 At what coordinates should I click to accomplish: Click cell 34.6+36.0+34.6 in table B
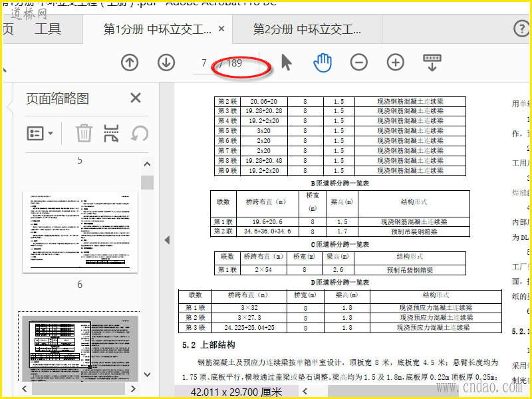click(267, 231)
